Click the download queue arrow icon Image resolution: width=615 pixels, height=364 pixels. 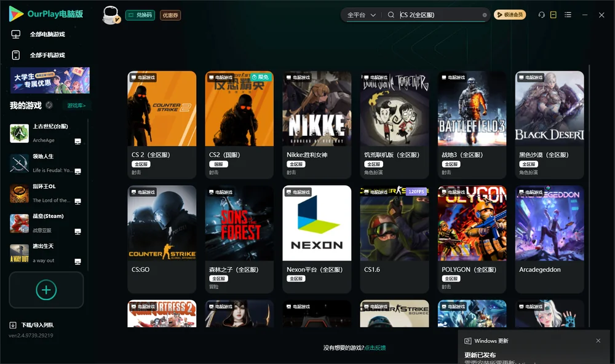click(12, 325)
